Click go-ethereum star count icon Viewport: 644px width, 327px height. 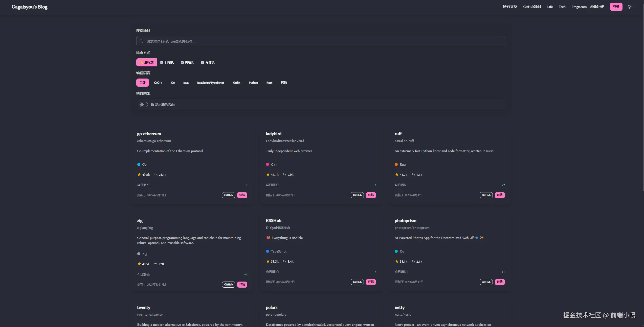[139, 174]
